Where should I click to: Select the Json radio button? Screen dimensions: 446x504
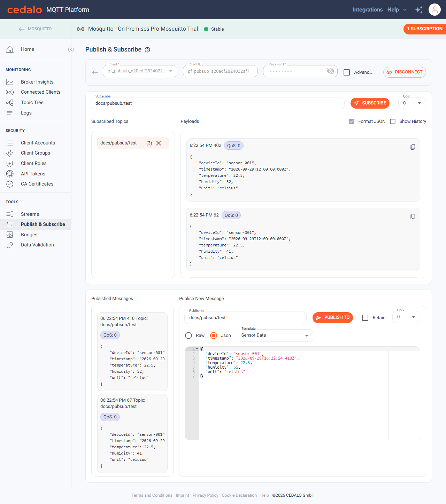coord(214,336)
